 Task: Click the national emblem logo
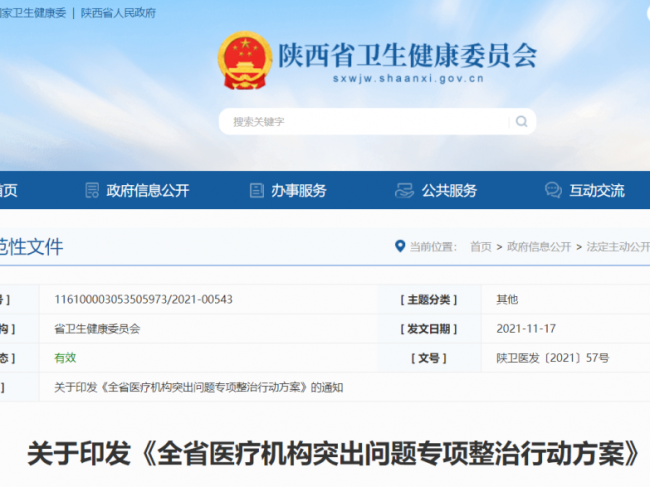245,60
